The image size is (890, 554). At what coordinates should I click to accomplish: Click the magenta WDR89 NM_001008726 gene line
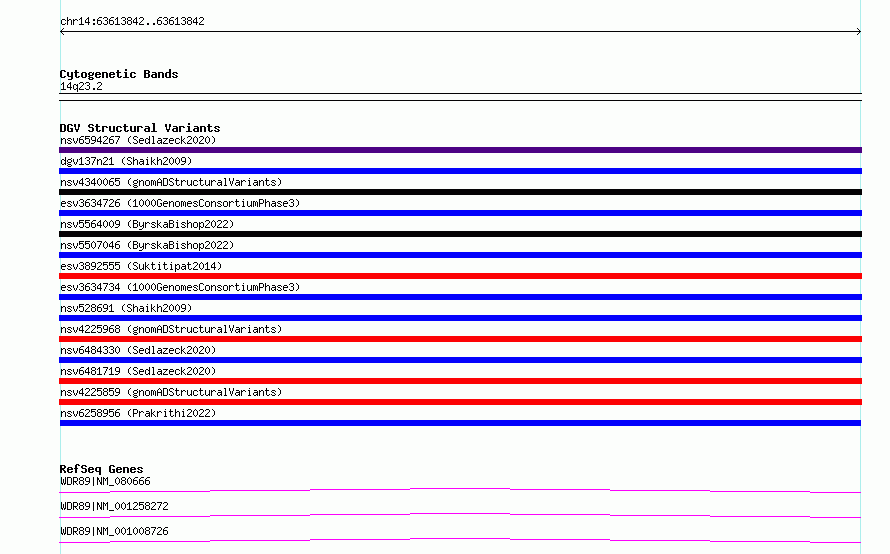pos(460,540)
